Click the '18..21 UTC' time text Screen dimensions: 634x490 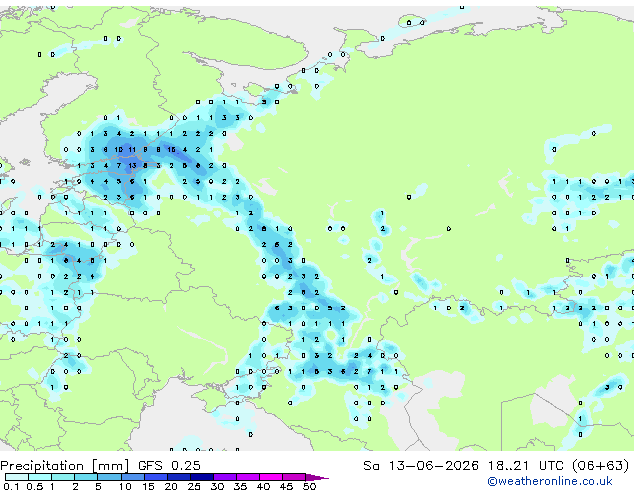coord(526,466)
